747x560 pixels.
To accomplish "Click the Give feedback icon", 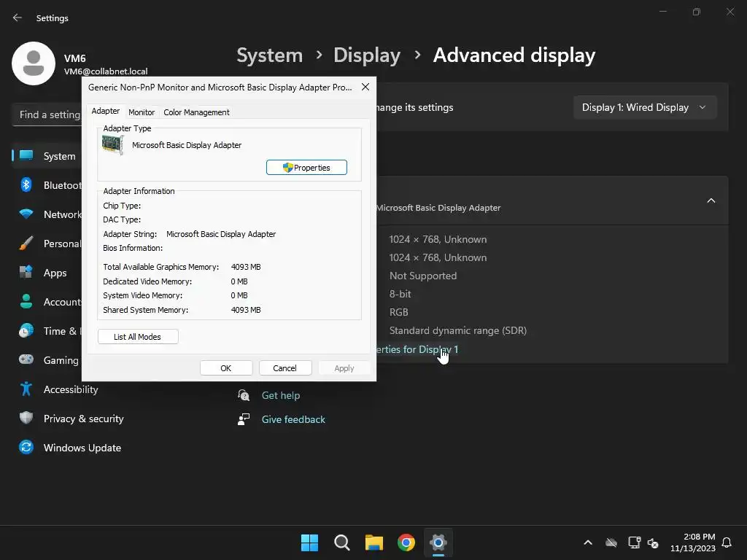I will 244,419.
